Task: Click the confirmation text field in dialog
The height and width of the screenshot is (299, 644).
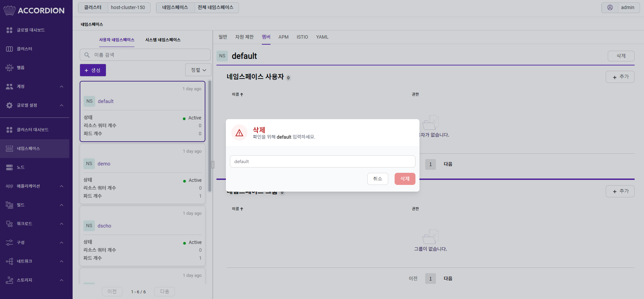Action: [x=323, y=161]
